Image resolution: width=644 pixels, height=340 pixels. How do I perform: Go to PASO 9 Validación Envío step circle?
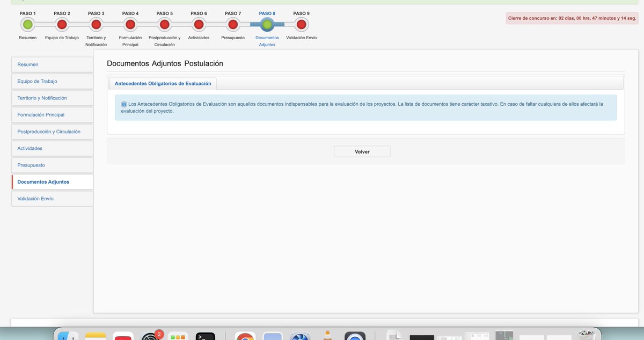point(301,24)
